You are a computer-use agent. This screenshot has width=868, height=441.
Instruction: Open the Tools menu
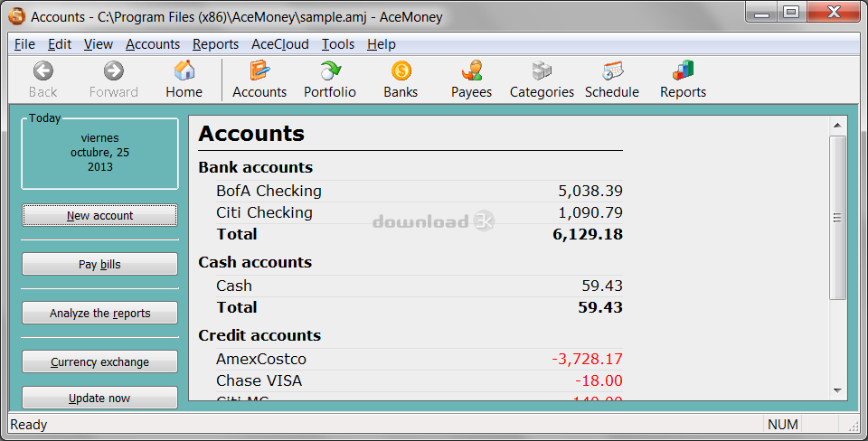[x=338, y=44]
